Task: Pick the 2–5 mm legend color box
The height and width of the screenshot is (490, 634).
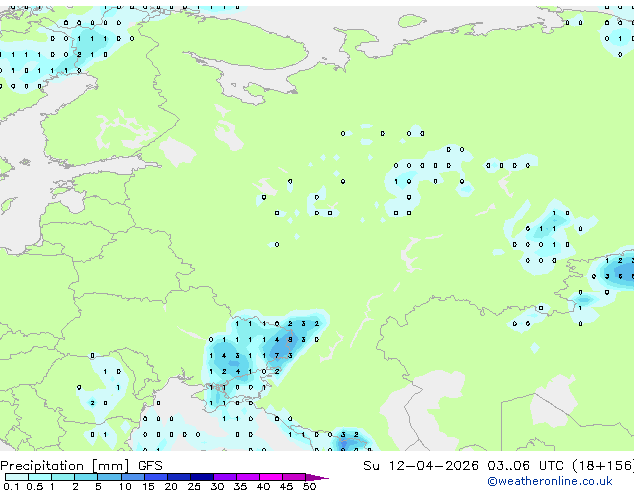Action: coord(86,477)
